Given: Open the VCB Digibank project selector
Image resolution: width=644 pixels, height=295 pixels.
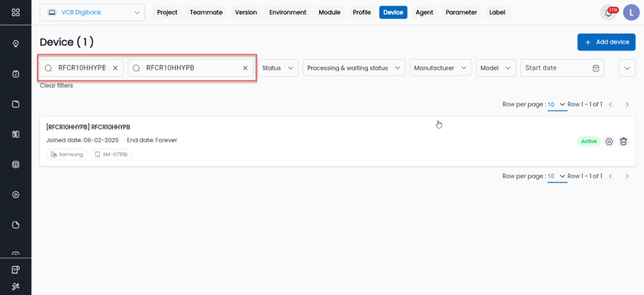Looking at the screenshot, I should tap(92, 12).
